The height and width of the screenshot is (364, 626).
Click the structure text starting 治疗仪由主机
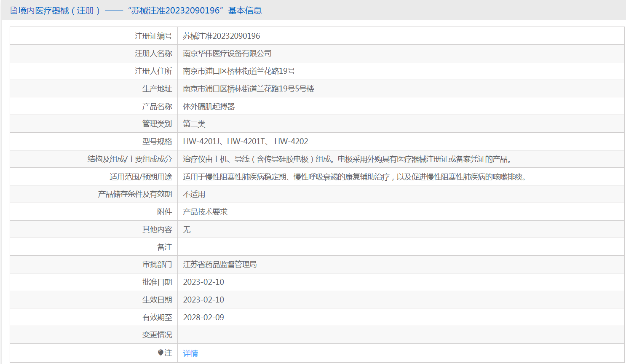click(x=347, y=159)
